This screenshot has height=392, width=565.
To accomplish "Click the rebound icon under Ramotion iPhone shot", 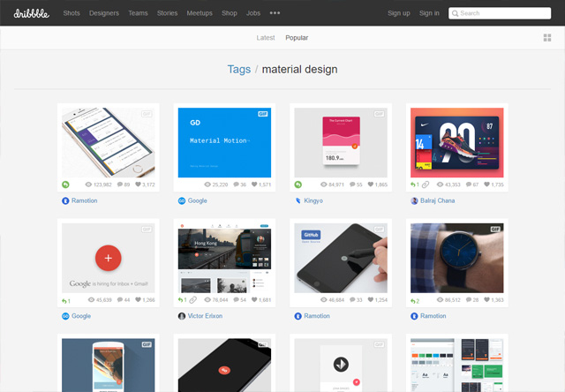I will (65, 185).
